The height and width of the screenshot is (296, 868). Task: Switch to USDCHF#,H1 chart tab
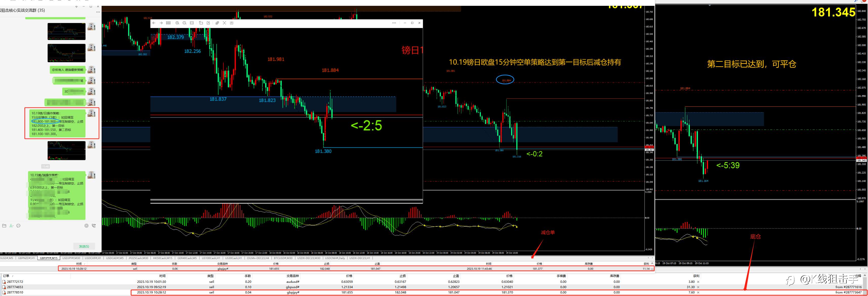[93, 258]
